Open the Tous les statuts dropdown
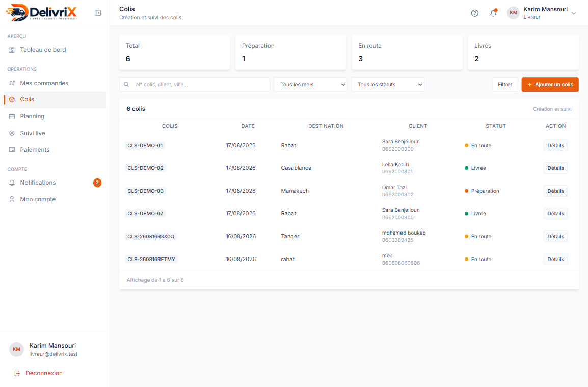Image resolution: width=588 pixels, height=387 pixels. [x=388, y=85]
